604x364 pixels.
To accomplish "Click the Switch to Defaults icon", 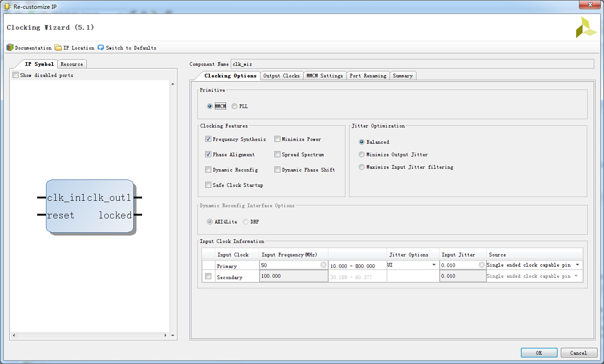I will 101,48.
